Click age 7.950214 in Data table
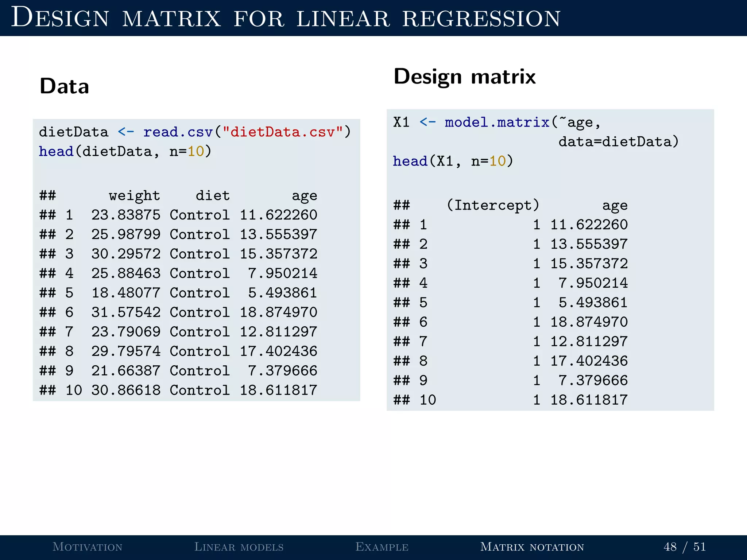Viewport: 747px width, 560px height. click(x=283, y=273)
